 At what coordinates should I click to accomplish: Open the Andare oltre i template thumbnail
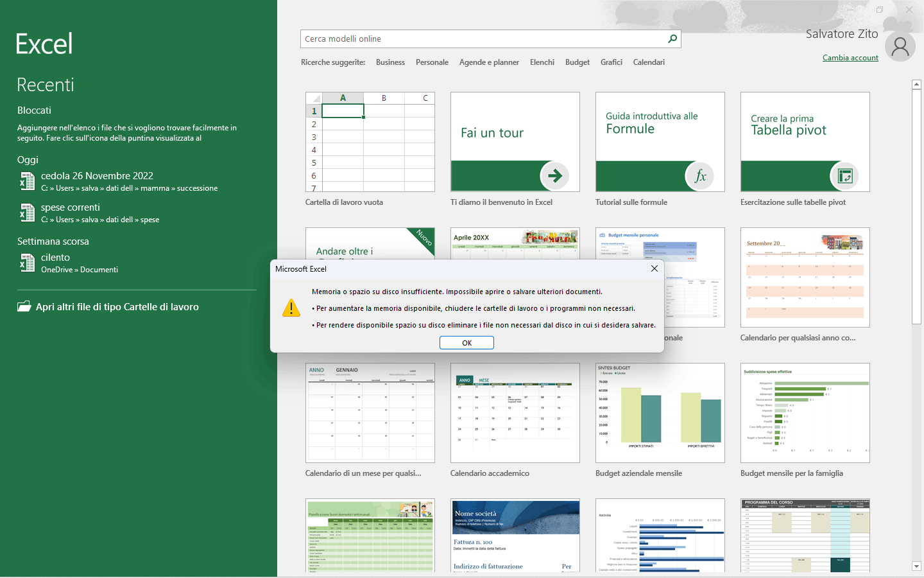click(x=370, y=243)
